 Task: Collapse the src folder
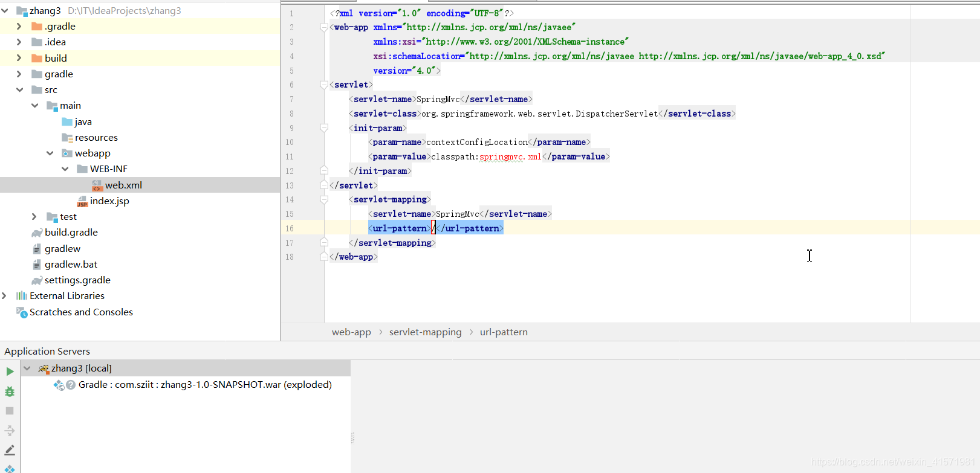(x=19, y=90)
